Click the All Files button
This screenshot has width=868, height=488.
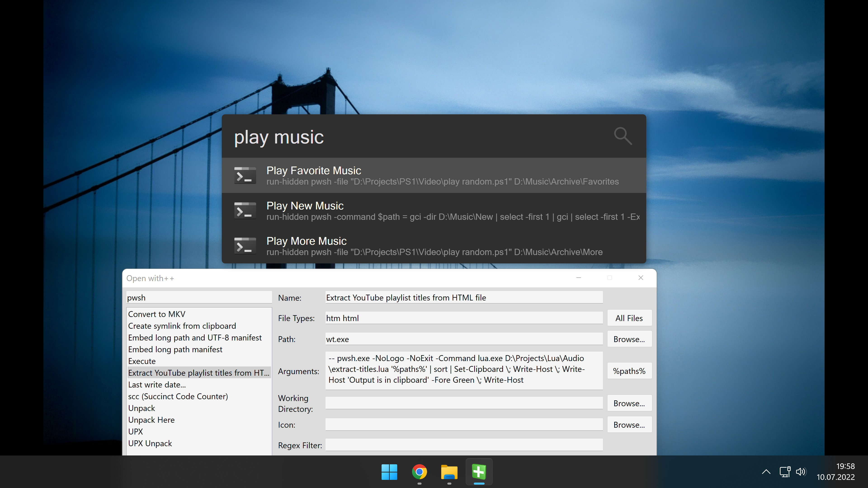point(629,318)
